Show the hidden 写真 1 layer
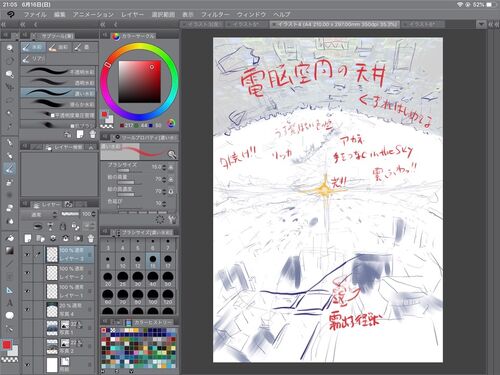This screenshot has height=375, width=500. [27, 328]
